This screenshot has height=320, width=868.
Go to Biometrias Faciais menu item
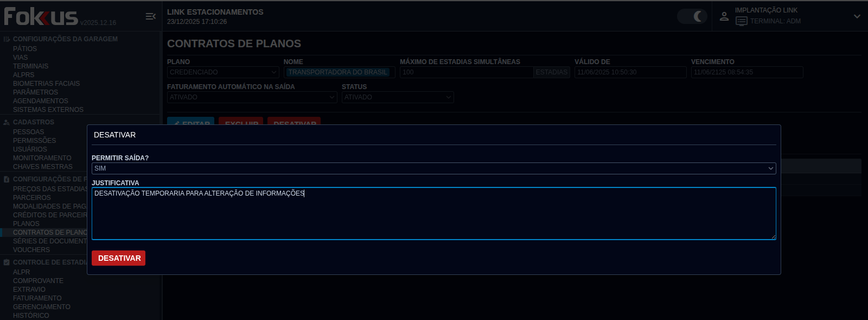pyautogui.click(x=46, y=84)
